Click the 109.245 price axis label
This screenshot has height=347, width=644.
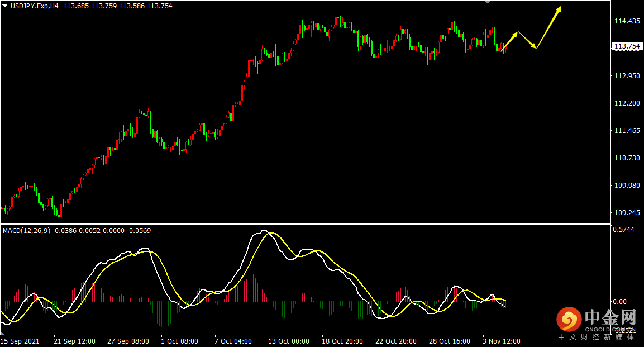tap(626, 213)
